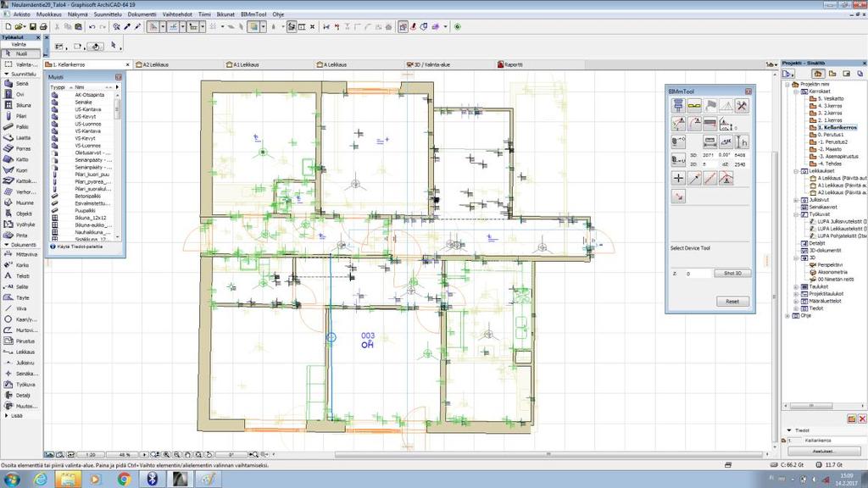868x488 pixels.
Task: Select the Palkki beam tool
Action: [20, 127]
